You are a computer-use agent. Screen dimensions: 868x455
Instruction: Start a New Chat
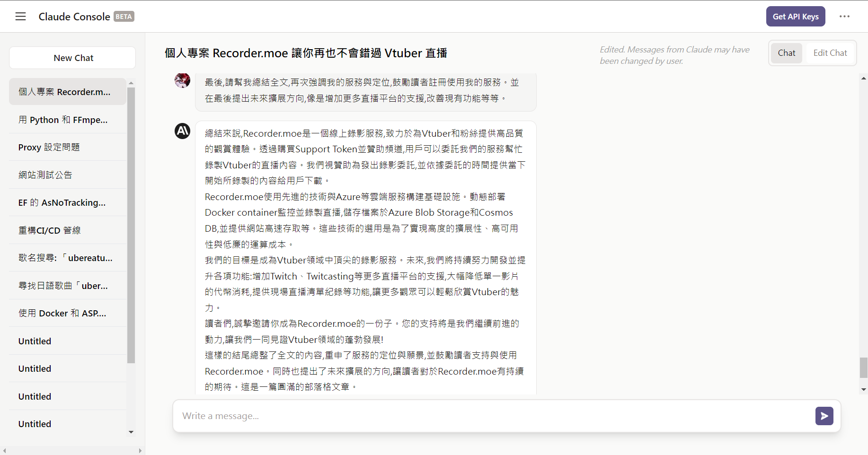73,58
